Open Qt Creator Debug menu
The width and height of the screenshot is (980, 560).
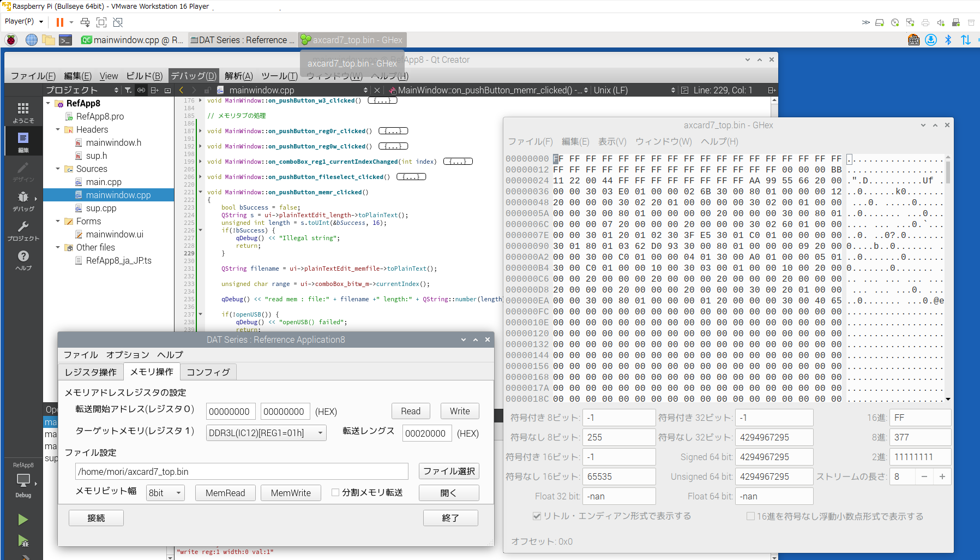coord(194,76)
